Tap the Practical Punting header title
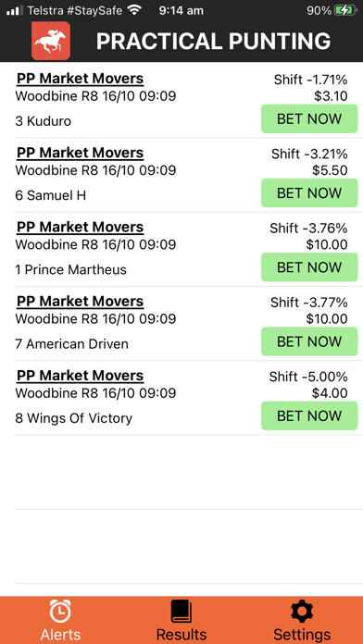Viewport: 363px width, 644px height. coord(213,41)
